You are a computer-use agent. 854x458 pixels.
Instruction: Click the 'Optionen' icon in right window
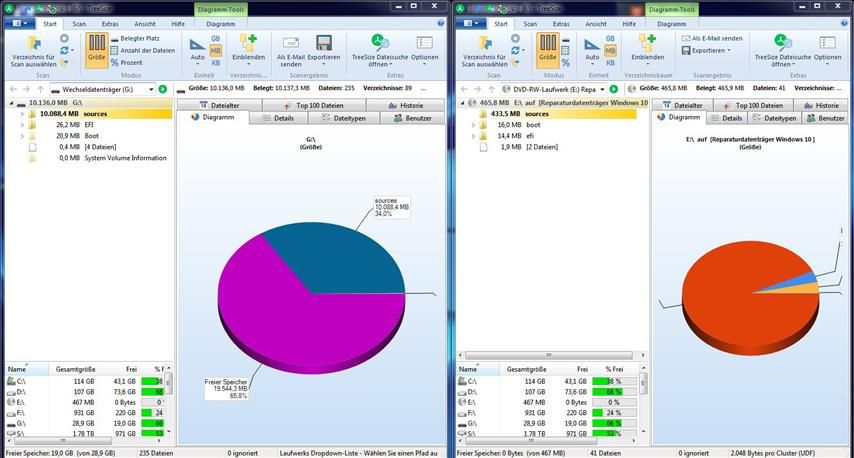(827, 48)
